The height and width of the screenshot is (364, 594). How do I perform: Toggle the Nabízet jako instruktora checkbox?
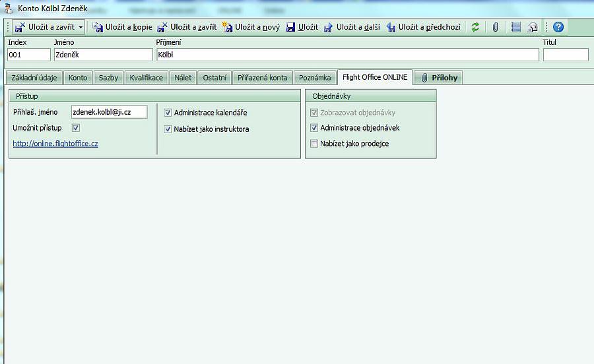click(x=168, y=129)
